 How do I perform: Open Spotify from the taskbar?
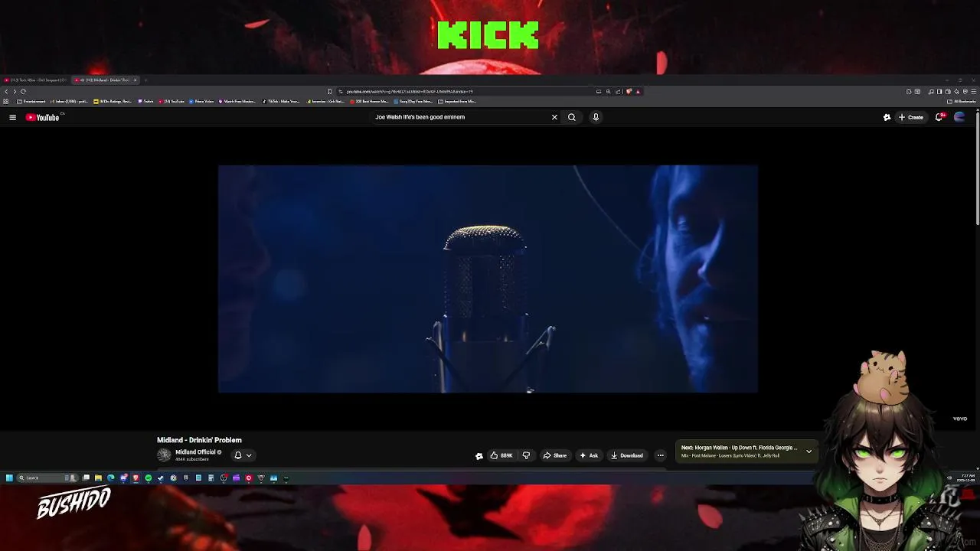148,478
